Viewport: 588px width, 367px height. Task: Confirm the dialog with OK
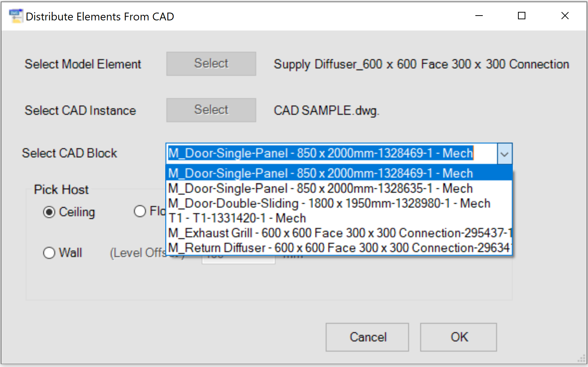click(458, 337)
